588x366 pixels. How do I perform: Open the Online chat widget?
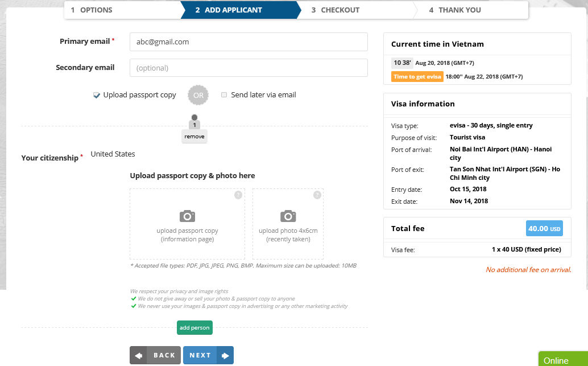(562, 360)
